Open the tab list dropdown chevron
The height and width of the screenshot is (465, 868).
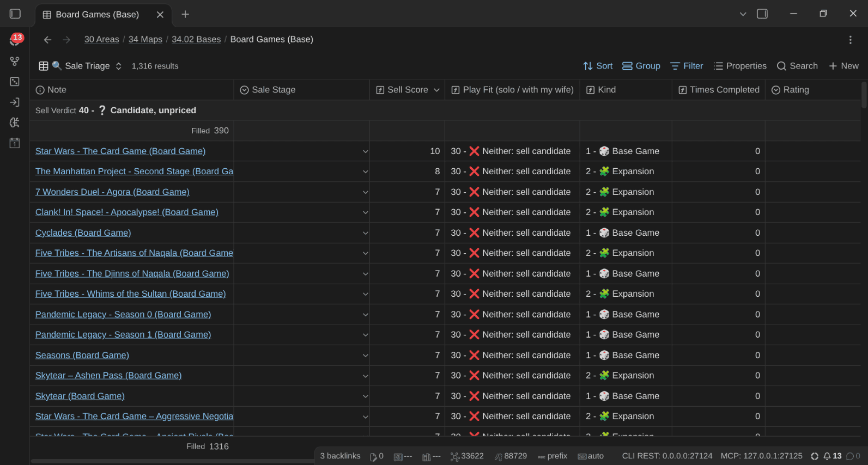pyautogui.click(x=743, y=14)
